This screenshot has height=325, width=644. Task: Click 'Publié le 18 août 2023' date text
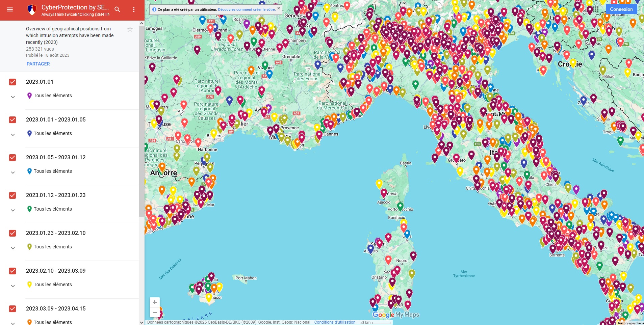point(48,55)
